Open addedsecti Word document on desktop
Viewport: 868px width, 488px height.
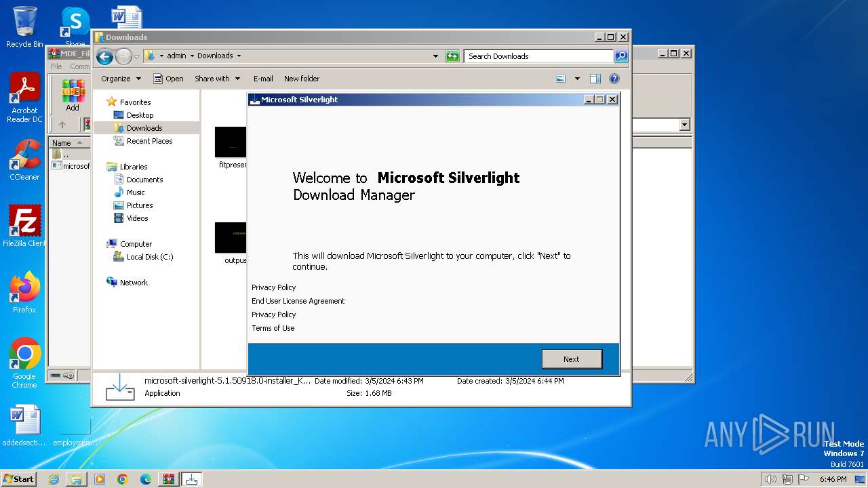point(24,426)
